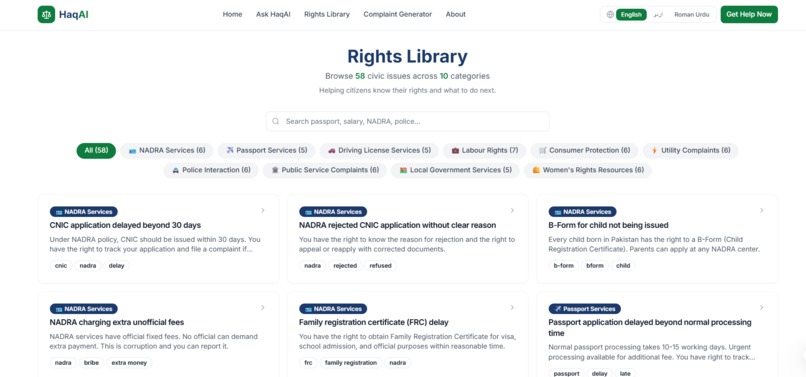This screenshot has height=377, width=806.
Task: Click NADRA Services badge on CNIC delayed card
Action: click(83, 211)
